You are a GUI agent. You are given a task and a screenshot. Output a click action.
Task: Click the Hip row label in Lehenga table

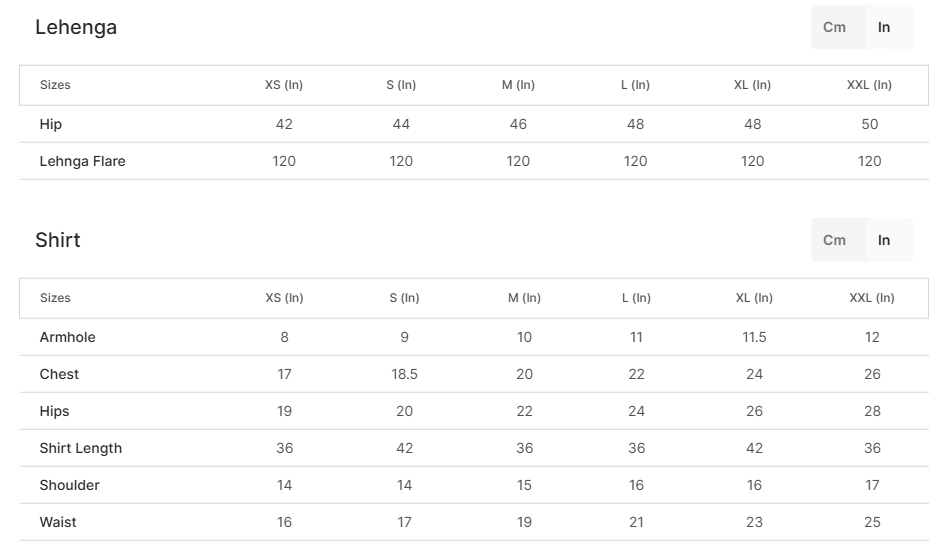point(51,124)
